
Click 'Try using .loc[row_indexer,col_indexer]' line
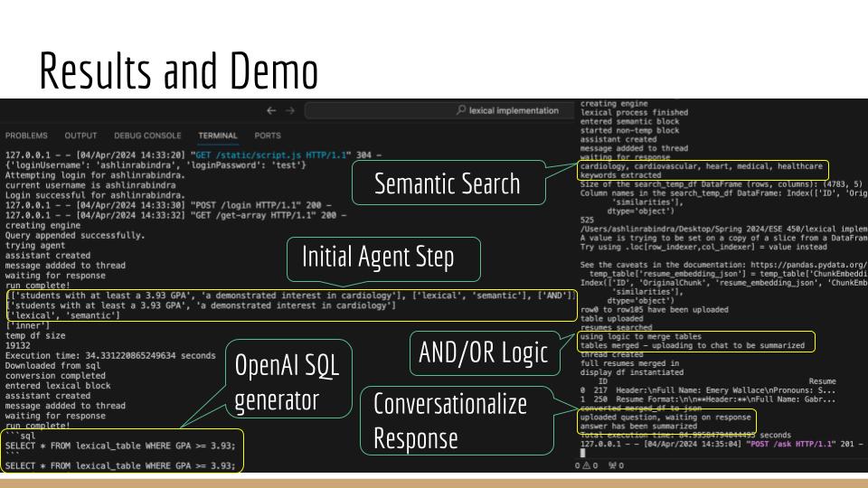pos(703,247)
